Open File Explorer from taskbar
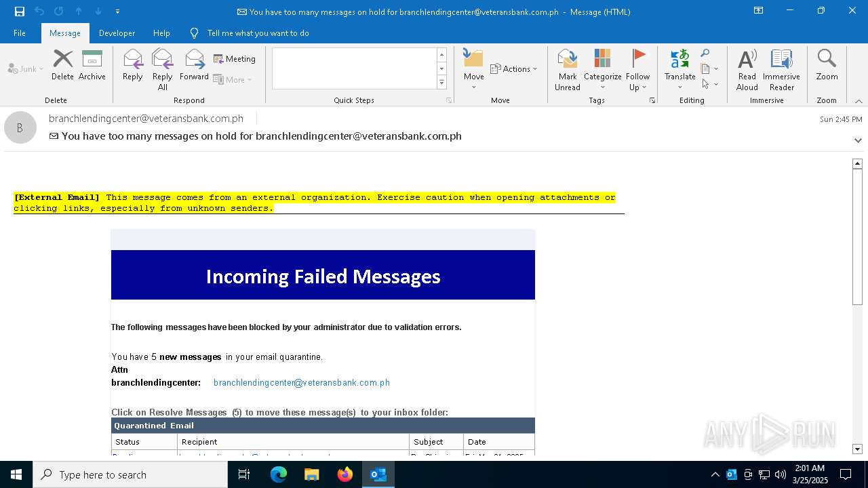Image resolution: width=868 pixels, height=488 pixels. click(312, 474)
